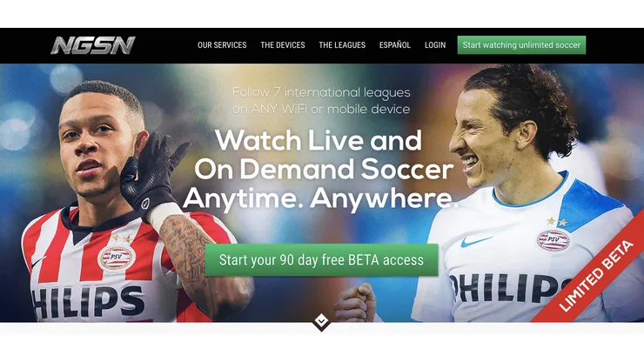
Task: Open the Our Services menu item
Action: tap(222, 45)
